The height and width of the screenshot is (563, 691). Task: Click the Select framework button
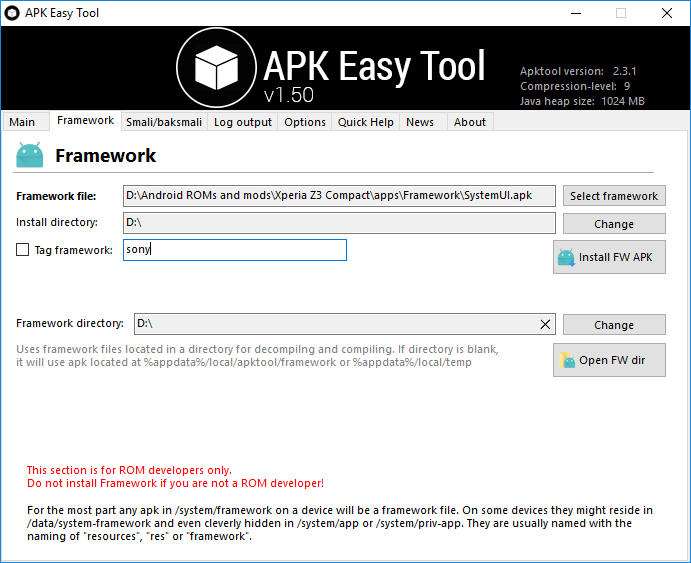point(614,196)
